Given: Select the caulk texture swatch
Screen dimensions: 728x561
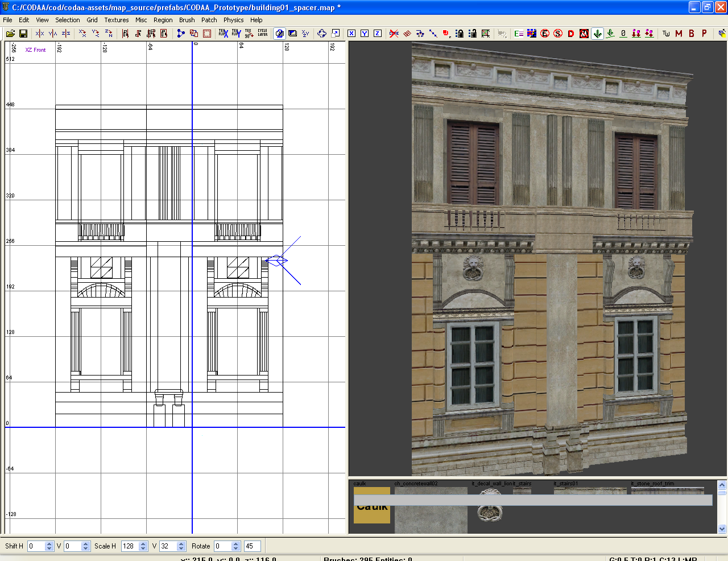Looking at the screenshot, I should coord(372,513).
